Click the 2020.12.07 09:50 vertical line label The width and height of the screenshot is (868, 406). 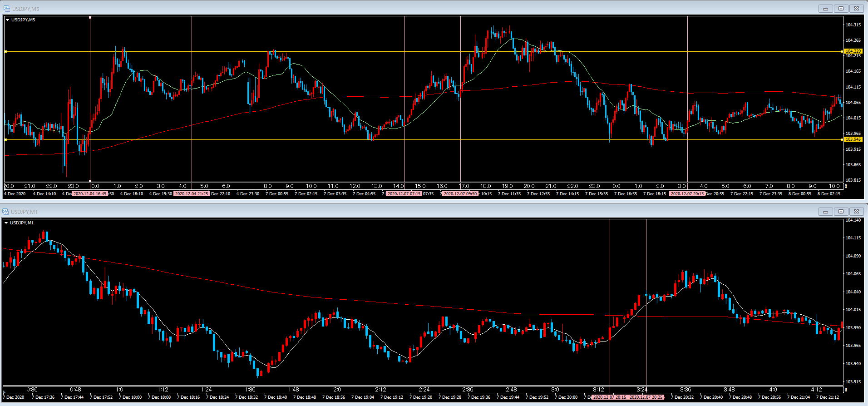click(x=460, y=194)
